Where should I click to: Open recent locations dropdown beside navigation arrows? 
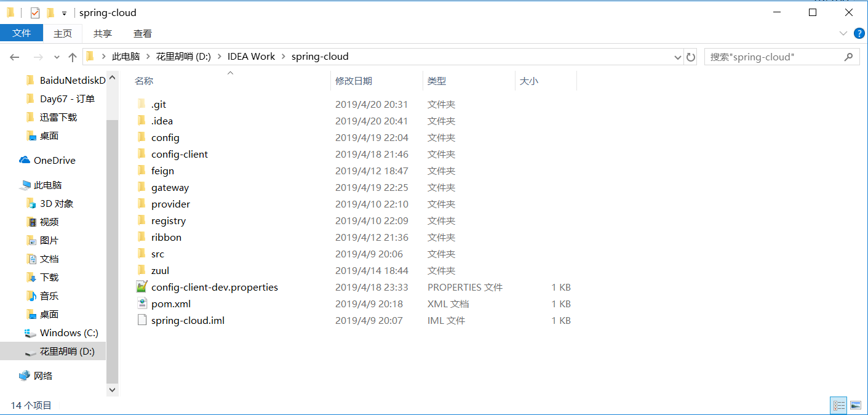tap(57, 57)
